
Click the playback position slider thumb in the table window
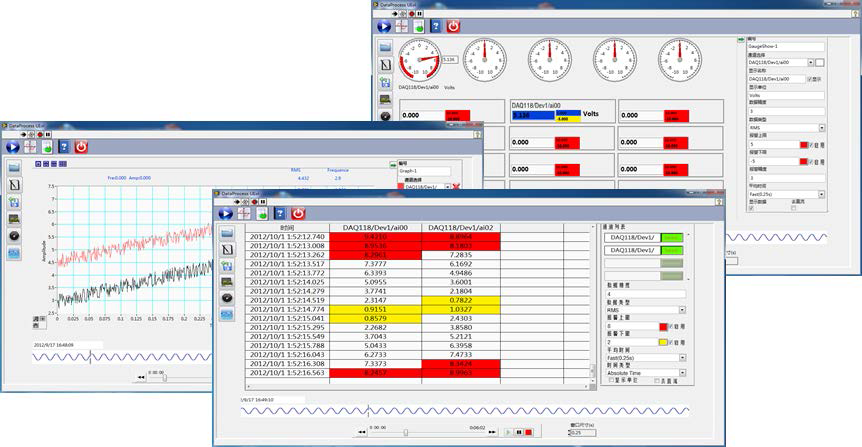(x=406, y=433)
